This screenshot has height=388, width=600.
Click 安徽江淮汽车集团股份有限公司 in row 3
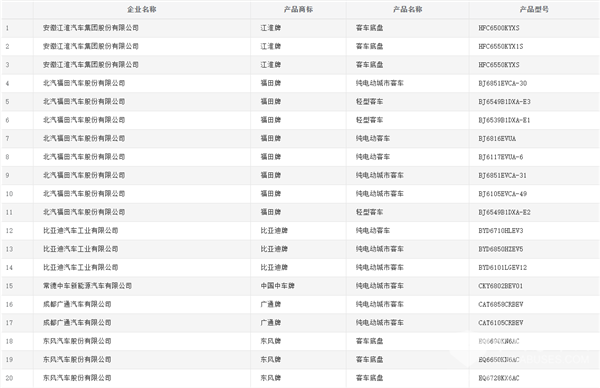(91, 65)
